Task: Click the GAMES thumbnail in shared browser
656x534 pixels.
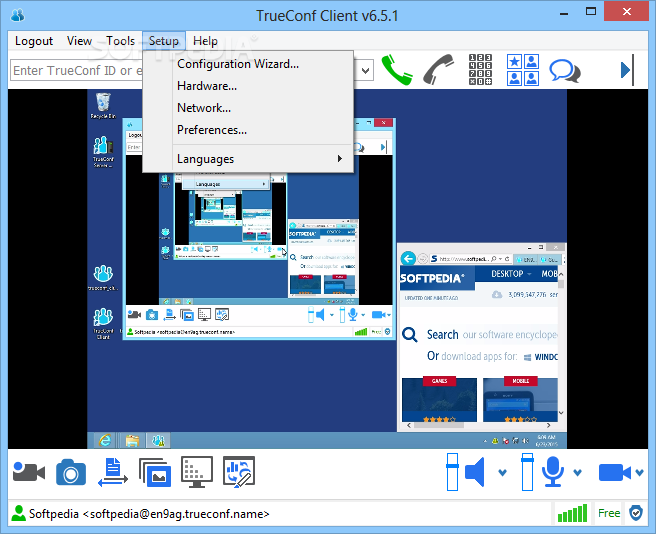Action: click(439, 399)
